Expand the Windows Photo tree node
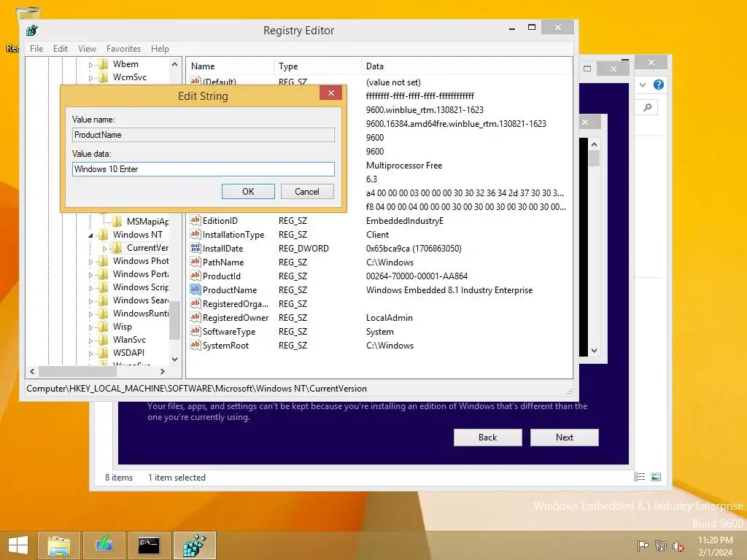Screen dimensions: 747x560 coord(90,262)
